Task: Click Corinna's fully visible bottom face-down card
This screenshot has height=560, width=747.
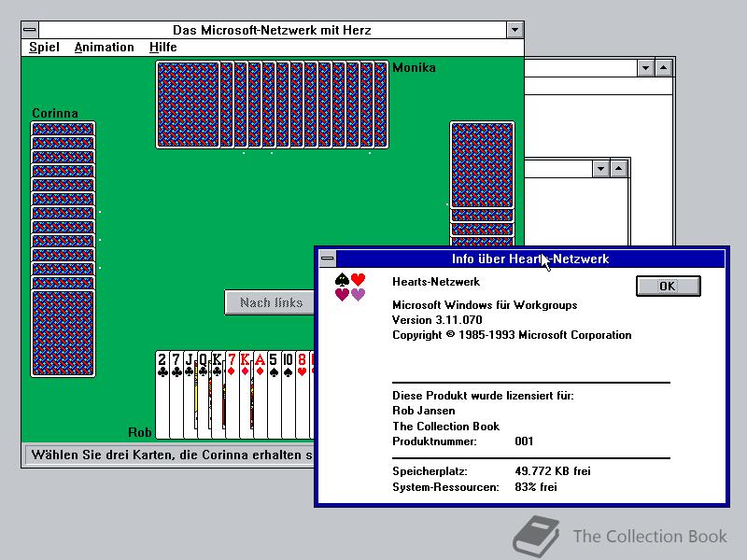Action: [63, 333]
